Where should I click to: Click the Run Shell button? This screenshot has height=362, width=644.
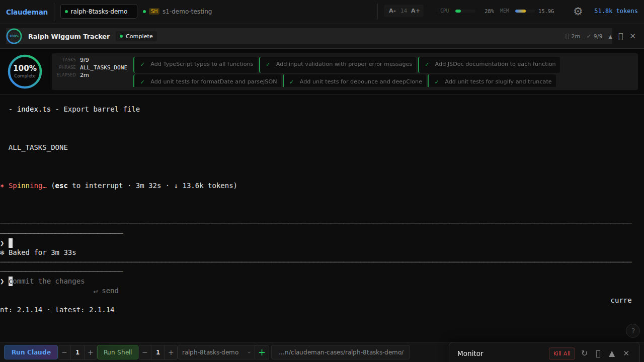point(118,352)
